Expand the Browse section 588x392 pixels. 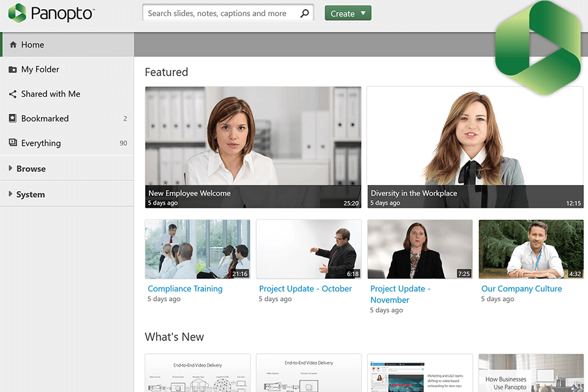(10, 168)
